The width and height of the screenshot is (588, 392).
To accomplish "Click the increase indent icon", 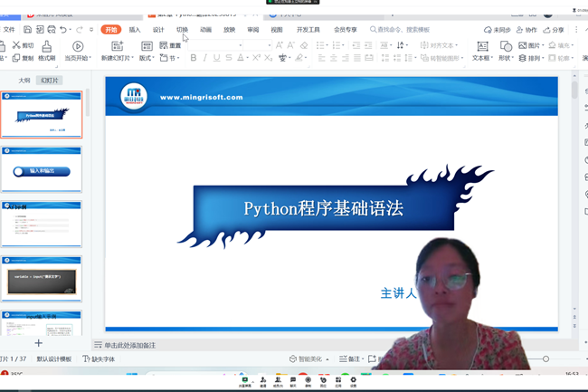I will click(x=368, y=45).
